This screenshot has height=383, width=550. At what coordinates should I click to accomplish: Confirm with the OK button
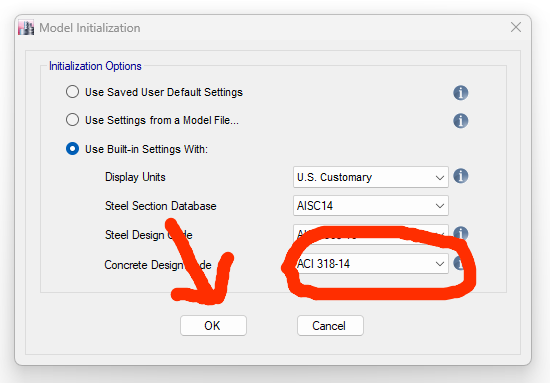pos(213,325)
